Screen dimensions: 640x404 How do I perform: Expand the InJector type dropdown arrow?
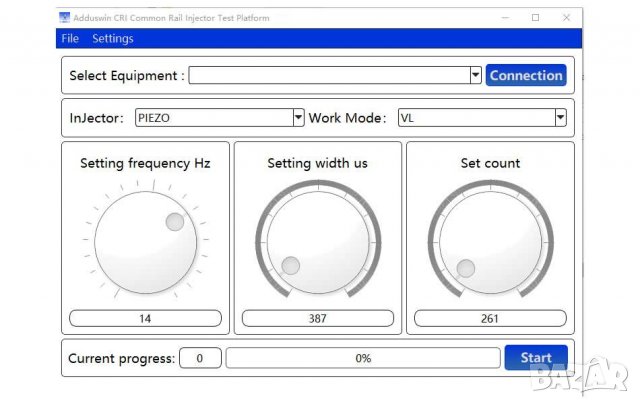pyautogui.click(x=298, y=118)
